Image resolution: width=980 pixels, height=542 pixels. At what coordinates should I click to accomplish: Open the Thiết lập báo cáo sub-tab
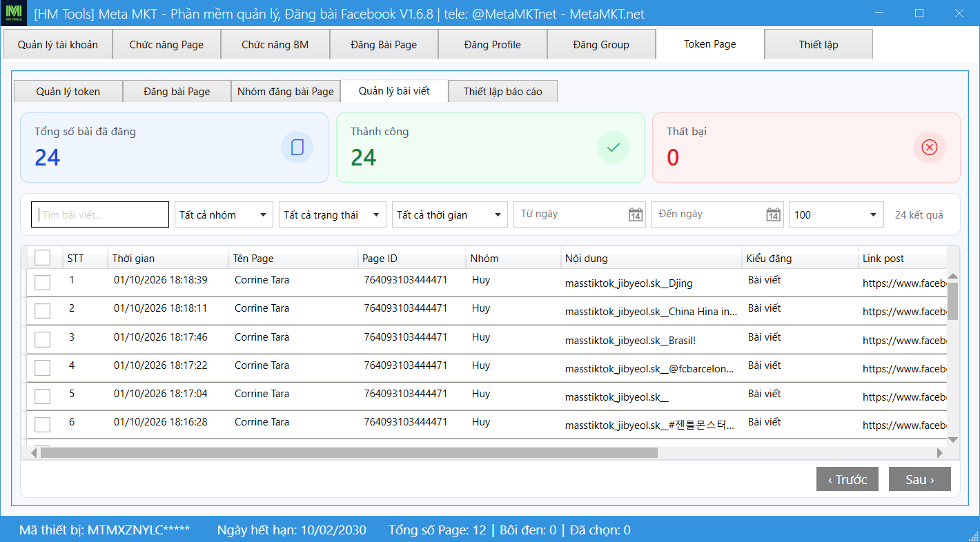pyautogui.click(x=503, y=91)
